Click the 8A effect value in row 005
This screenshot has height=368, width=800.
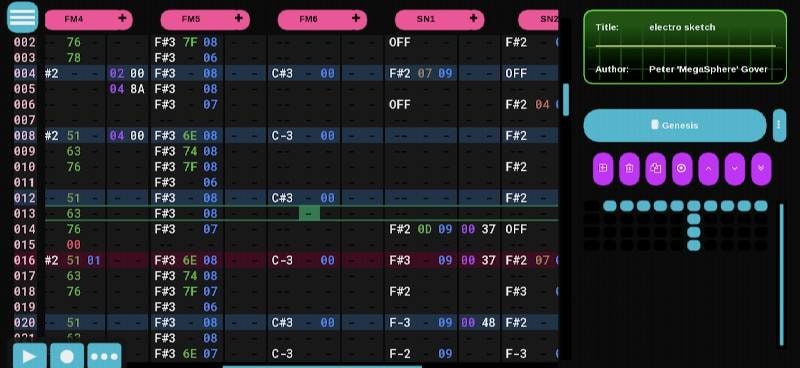[138, 89]
